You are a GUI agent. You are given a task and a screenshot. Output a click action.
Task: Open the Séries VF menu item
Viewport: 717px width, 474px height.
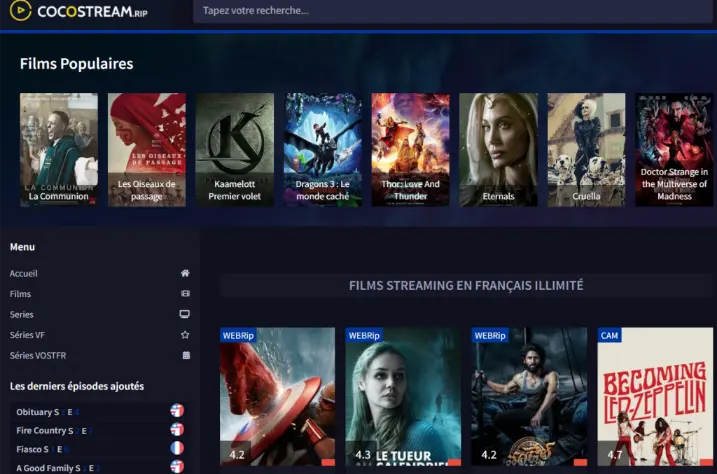(27, 335)
